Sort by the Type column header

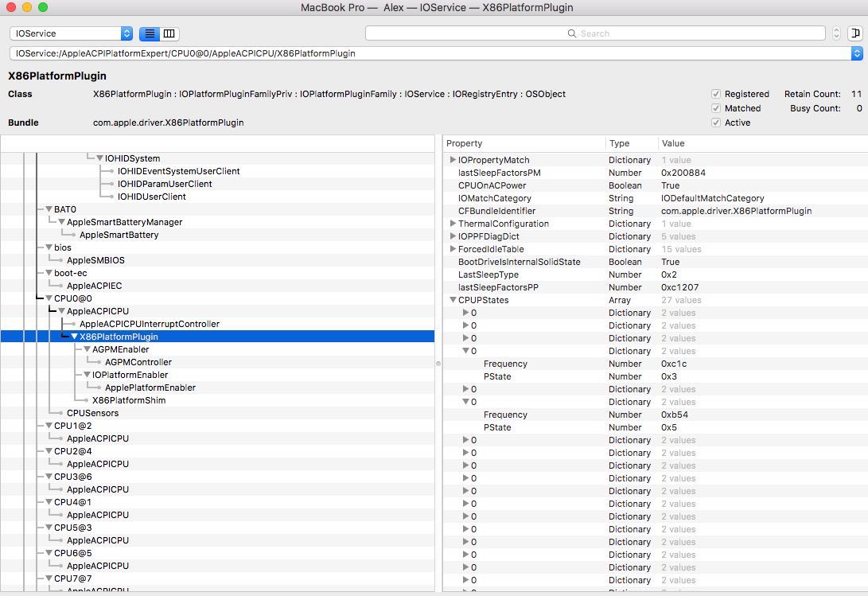[x=631, y=143]
